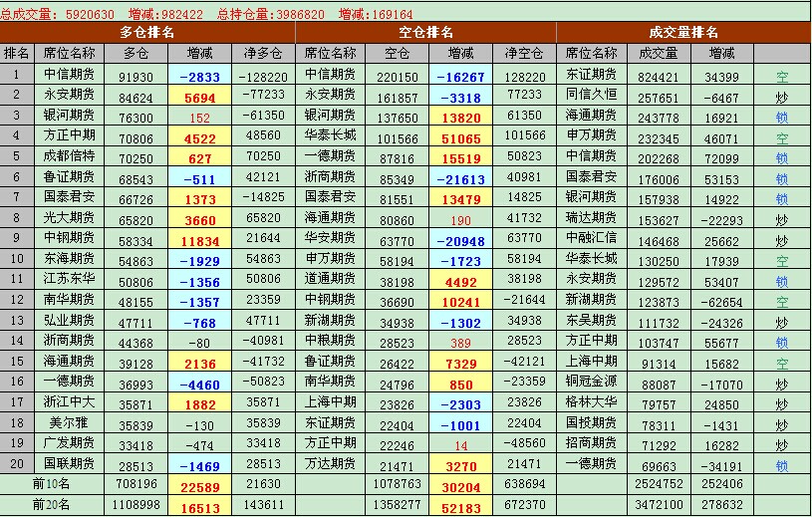812x517 pixels.
Task: Click the 前20名 summary row label
Action: pos(51,505)
